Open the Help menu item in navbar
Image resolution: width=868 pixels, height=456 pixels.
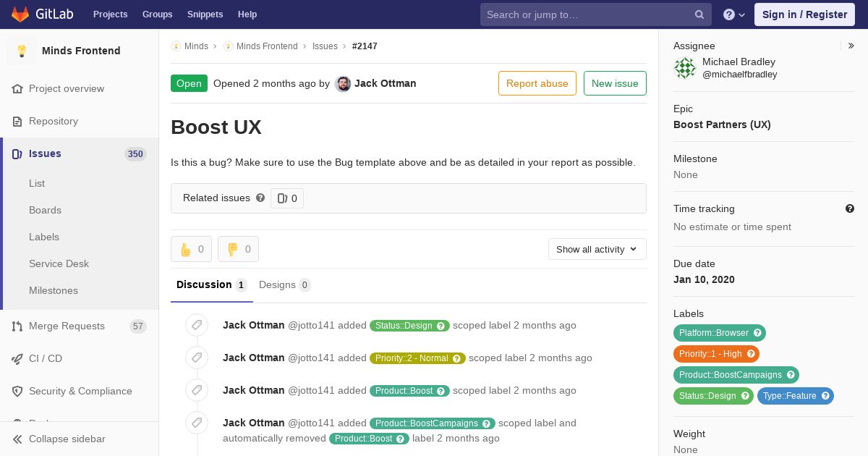click(x=247, y=14)
